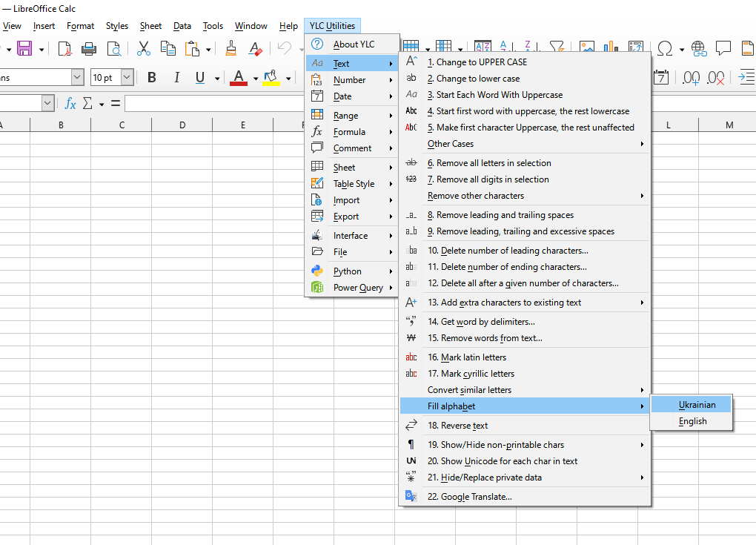
Task: Toggle Underline formatting
Action: (x=199, y=78)
